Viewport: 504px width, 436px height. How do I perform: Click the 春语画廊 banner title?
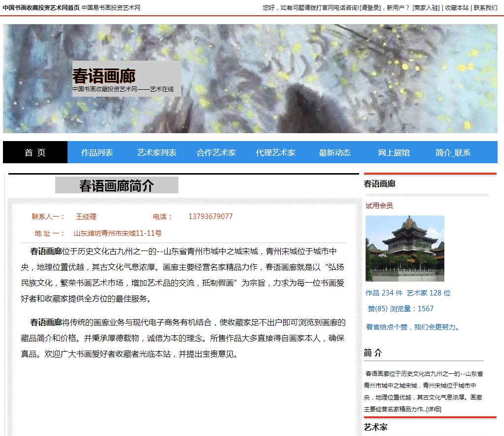coord(104,76)
